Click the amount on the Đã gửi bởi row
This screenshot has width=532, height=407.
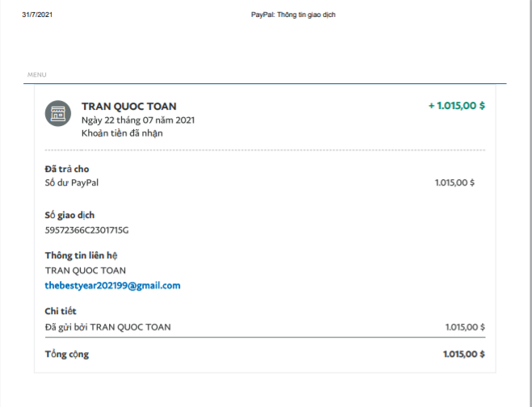point(465,327)
